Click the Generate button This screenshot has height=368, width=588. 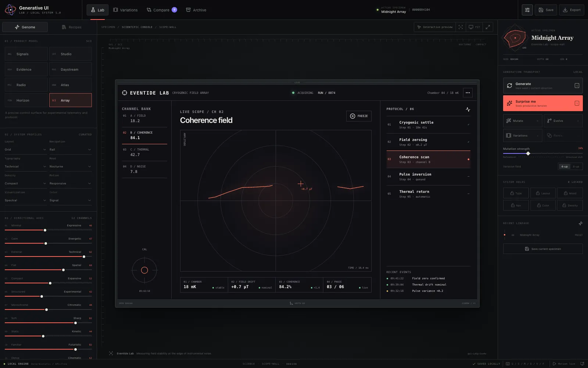pyautogui.click(x=543, y=85)
